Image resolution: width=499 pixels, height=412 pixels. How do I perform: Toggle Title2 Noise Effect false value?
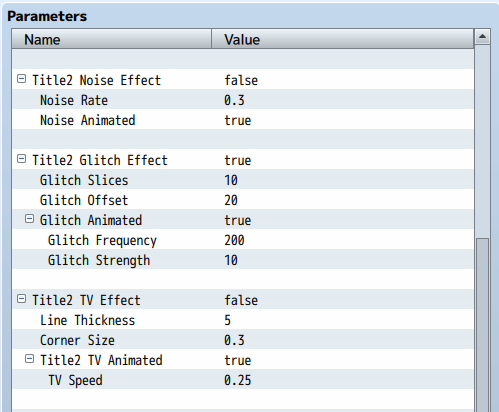point(241,80)
